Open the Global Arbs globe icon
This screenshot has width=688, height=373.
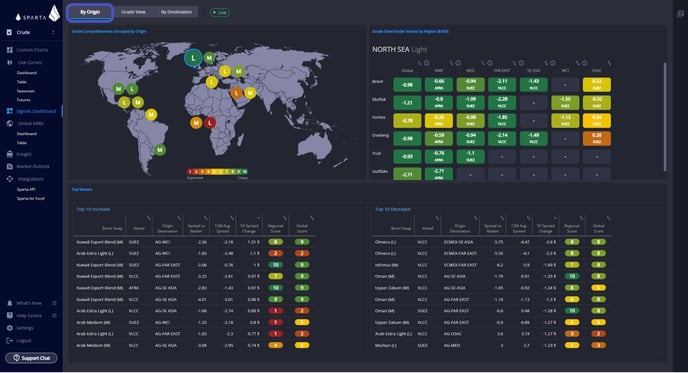click(10, 123)
